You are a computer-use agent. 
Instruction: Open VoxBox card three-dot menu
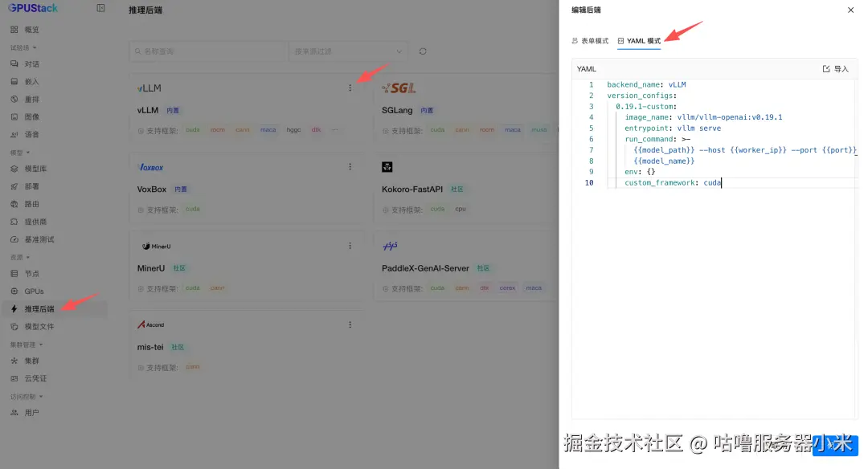click(350, 166)
